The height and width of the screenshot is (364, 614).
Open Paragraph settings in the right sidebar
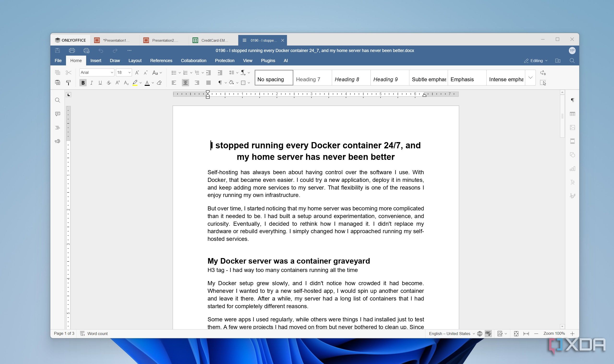572,100
